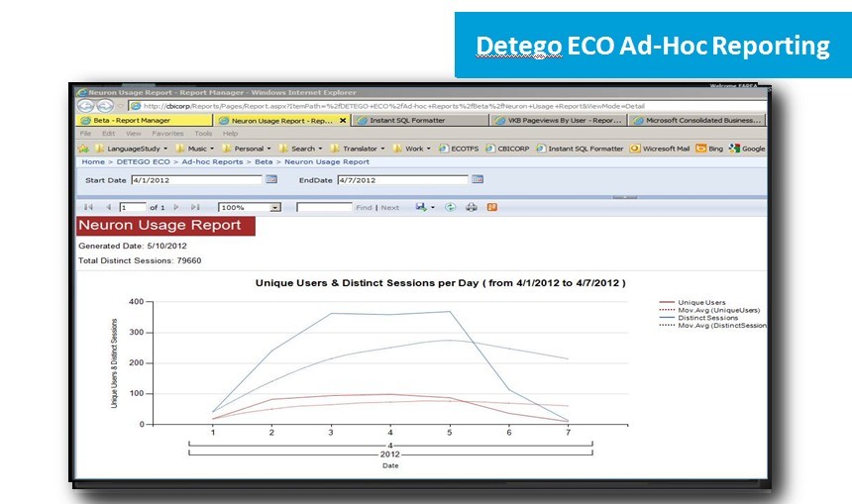Click the Start Date input field
Screen dimensions: 852x504
[197, 180]
